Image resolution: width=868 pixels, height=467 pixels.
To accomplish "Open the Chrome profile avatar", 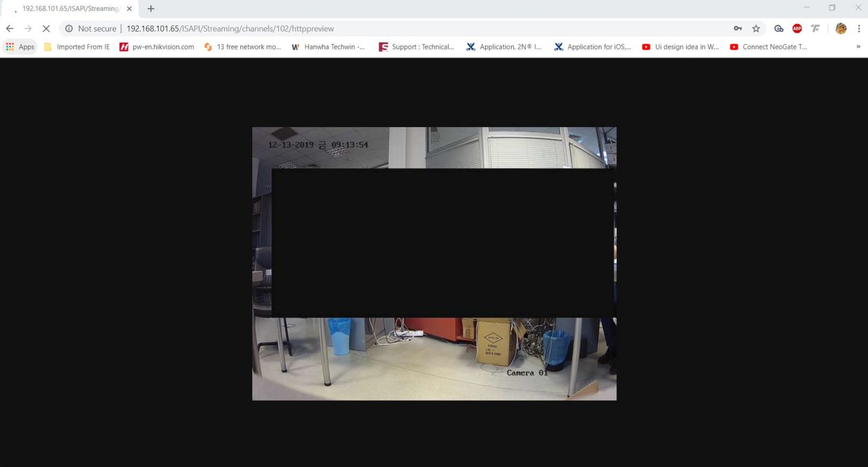I will (x=841, y=29).
